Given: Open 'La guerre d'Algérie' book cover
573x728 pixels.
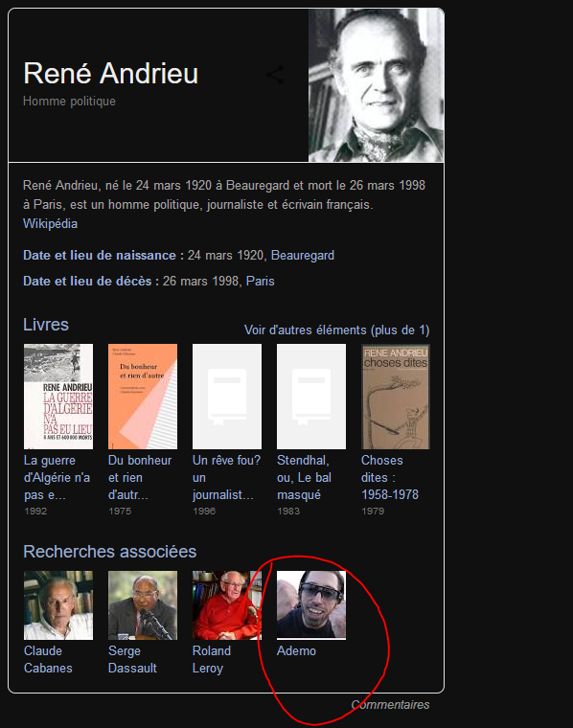Looking at the screenshot, I should (x=58, y=397).
